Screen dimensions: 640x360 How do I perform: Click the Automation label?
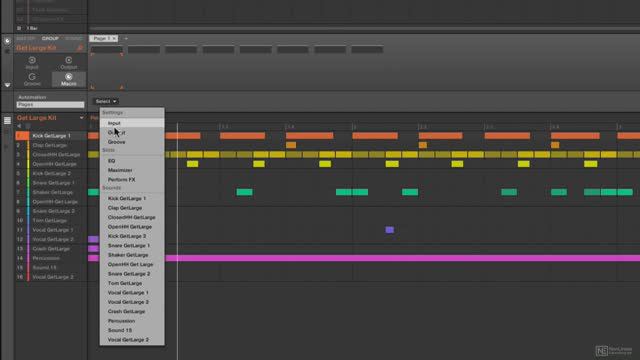[x=32, y=97]
